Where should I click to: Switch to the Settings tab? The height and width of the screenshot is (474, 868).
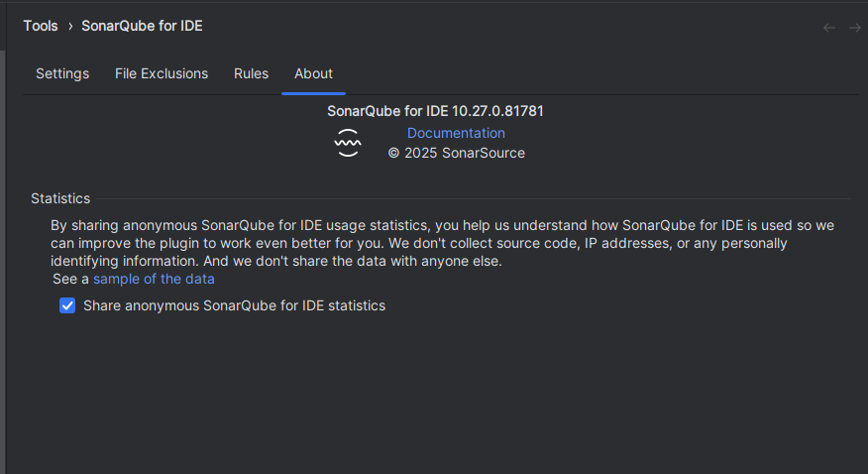click(62, 73)
